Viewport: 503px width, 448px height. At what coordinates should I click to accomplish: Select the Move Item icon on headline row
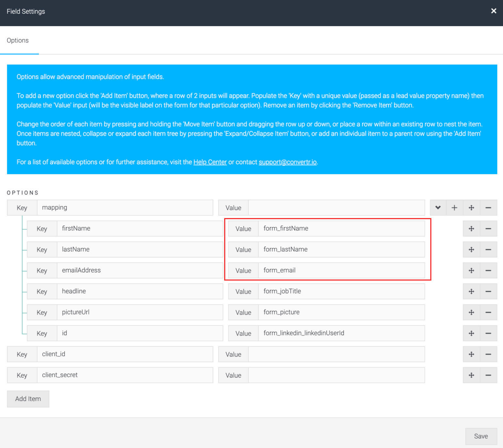(471, 291)
